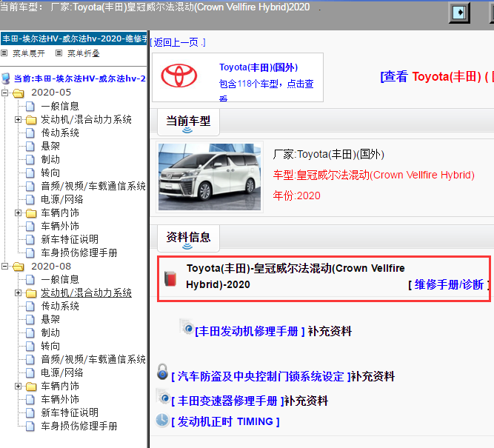Open the 发动机正时 TIMING link
494x448 pixels.
point(226,421)
